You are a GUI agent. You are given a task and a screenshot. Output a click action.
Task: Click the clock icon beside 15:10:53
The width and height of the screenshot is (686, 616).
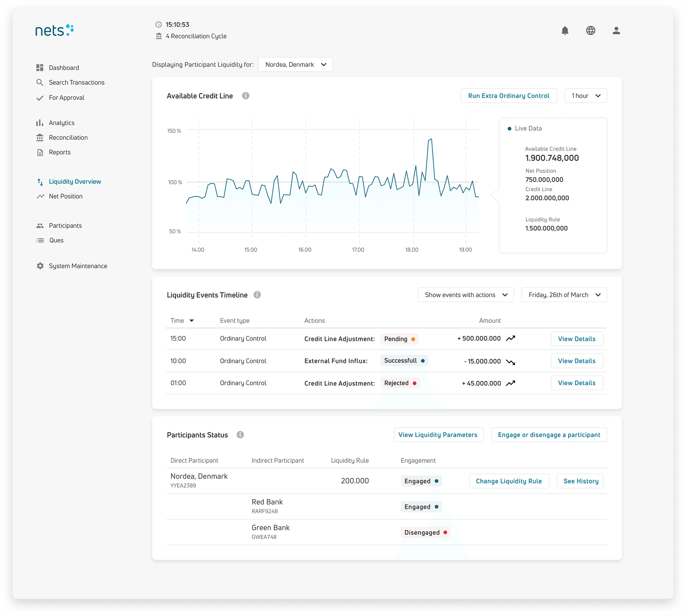[158, 24]
